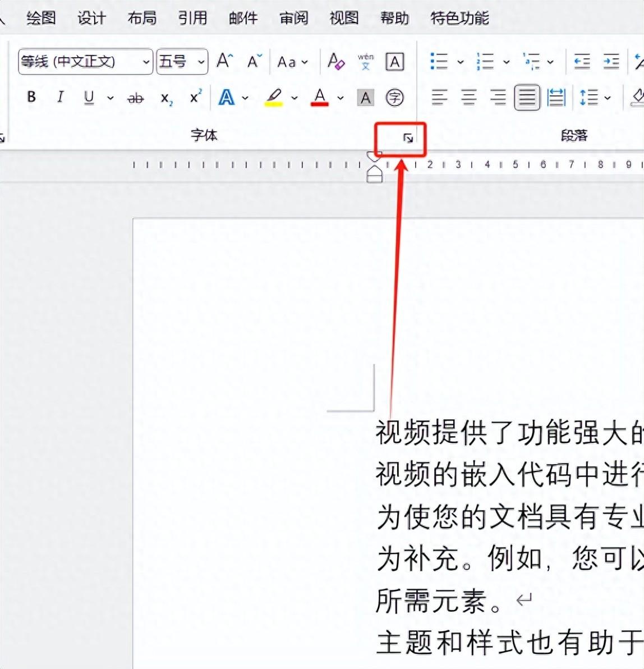Screen dimensions: 644x669
Task: Click the Enclose Characters icon
Action: tap(395, 98)
